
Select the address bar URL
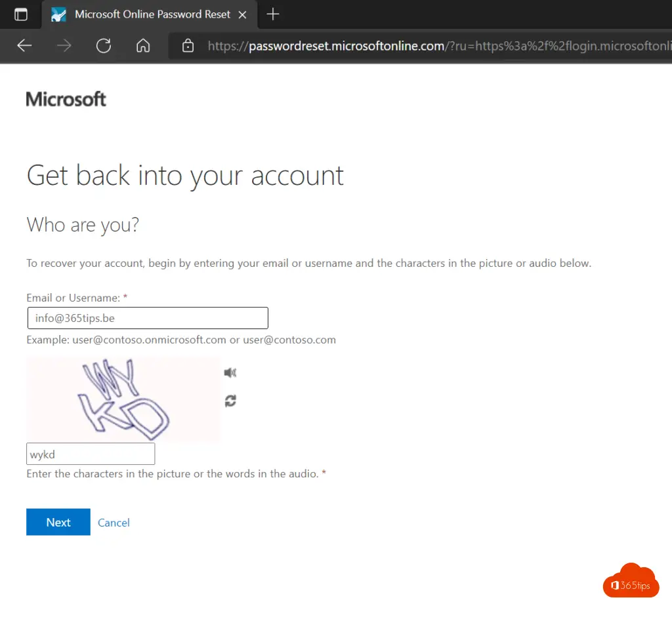click(x=439, y=46)
